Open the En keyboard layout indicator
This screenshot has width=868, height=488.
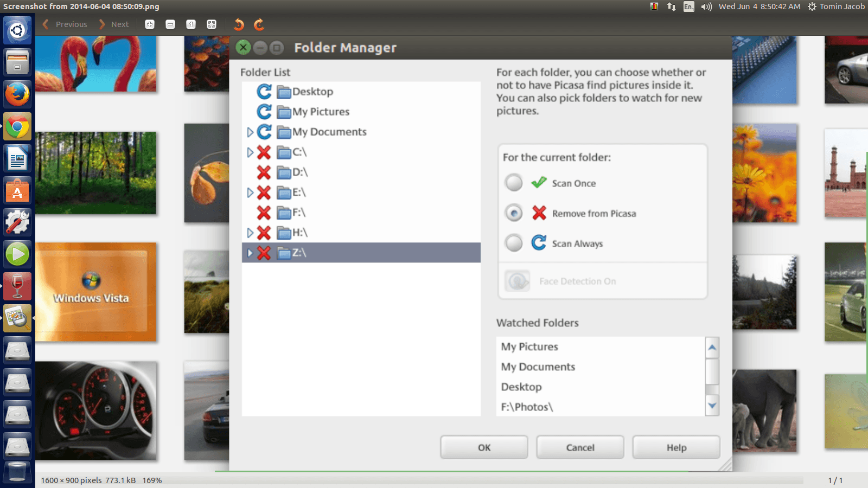(688, 7)
